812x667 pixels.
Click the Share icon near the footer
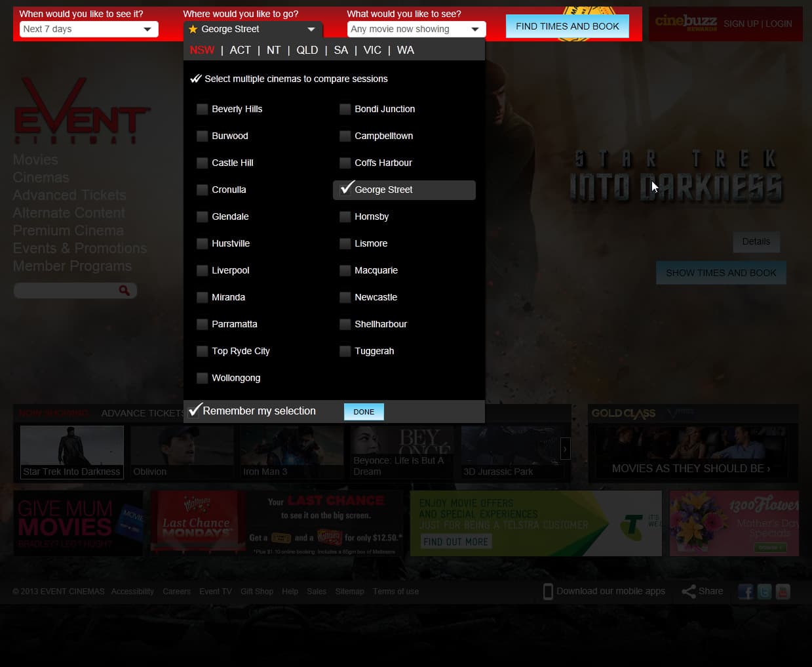[x=689, y=591]
